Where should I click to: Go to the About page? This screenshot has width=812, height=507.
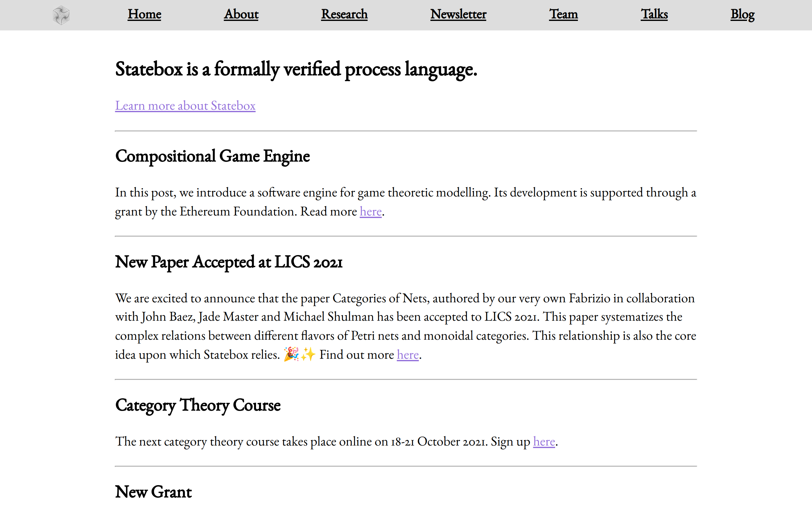click(x=241, y=15)
